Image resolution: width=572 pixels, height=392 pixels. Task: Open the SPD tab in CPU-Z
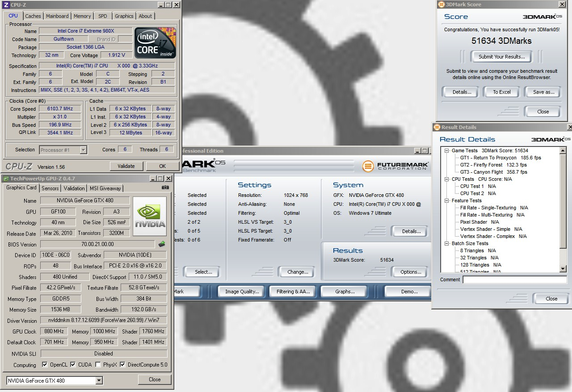(x=103, y=16)
